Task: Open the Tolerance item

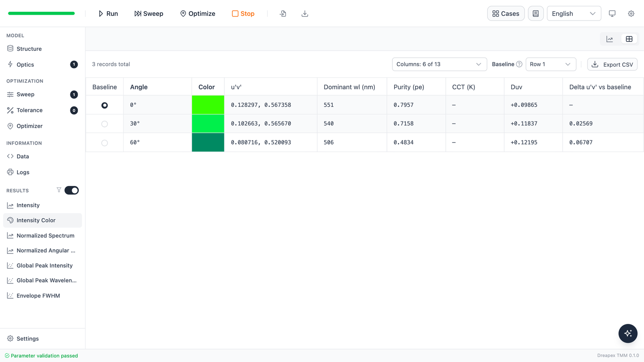Action: click(x=42, y=110)
